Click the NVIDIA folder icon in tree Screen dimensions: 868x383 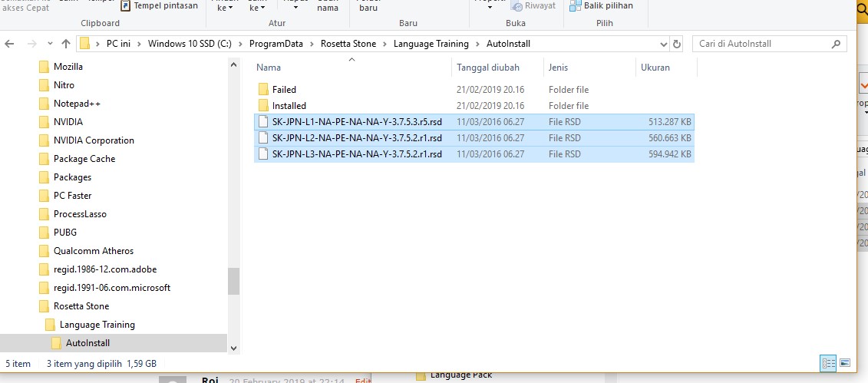click(45, 122)
